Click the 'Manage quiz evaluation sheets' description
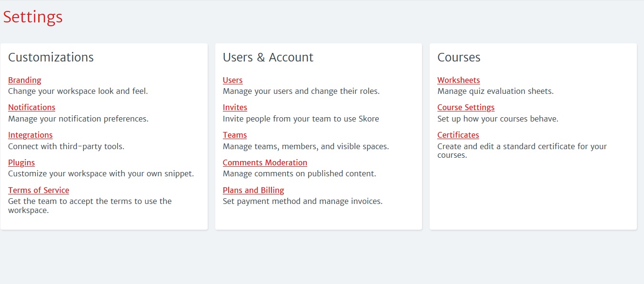Screen dimensions: 644x284 point(495,91)
